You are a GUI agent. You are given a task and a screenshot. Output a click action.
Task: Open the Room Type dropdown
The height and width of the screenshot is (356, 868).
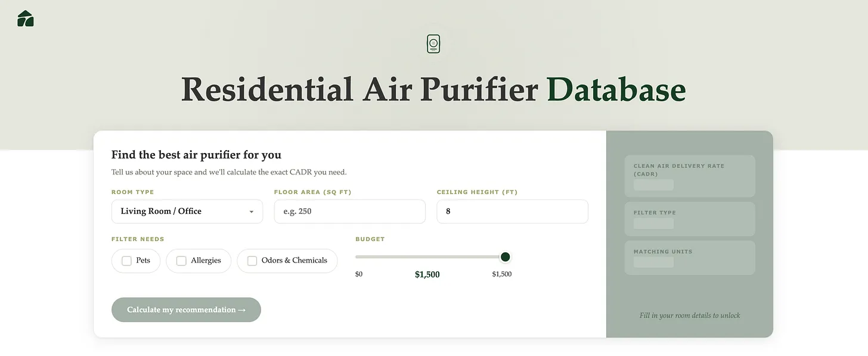coord(187,211)
